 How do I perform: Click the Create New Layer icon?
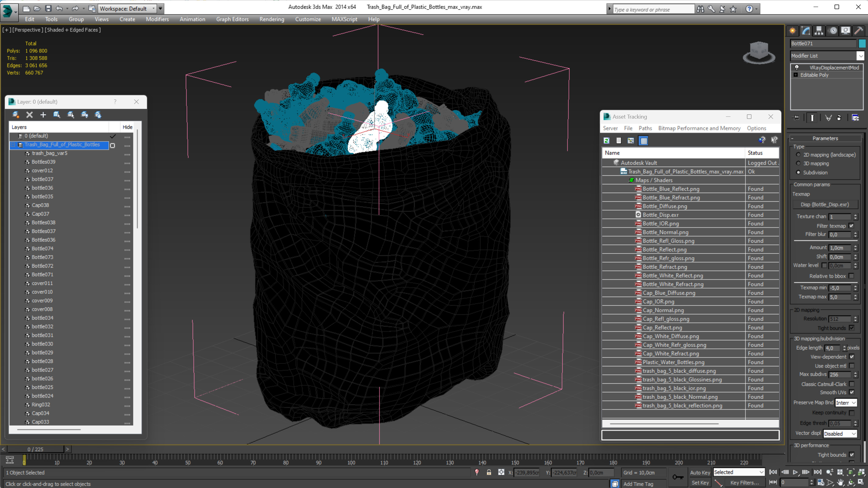[16, 115]
